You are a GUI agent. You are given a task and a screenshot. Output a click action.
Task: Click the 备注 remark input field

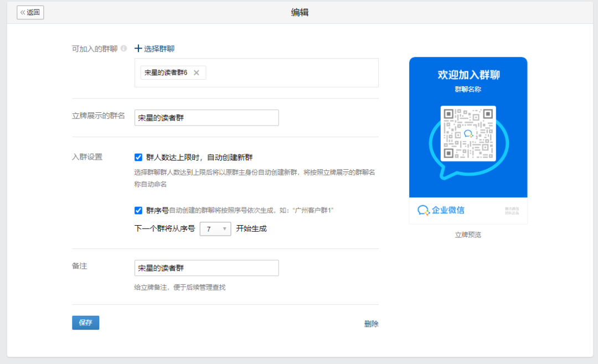pyautogui.click(x=207, y=268)
